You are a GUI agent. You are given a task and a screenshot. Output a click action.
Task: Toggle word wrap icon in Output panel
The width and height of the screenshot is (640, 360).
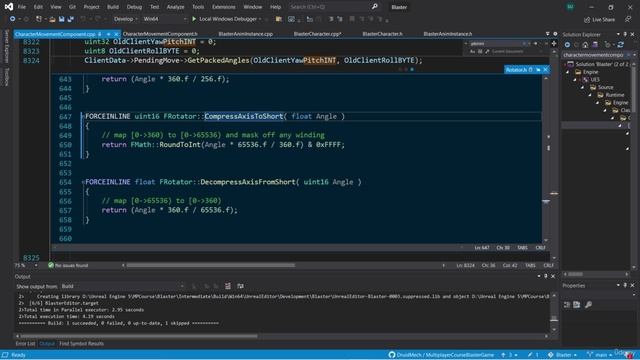click(x=240, y=286)
